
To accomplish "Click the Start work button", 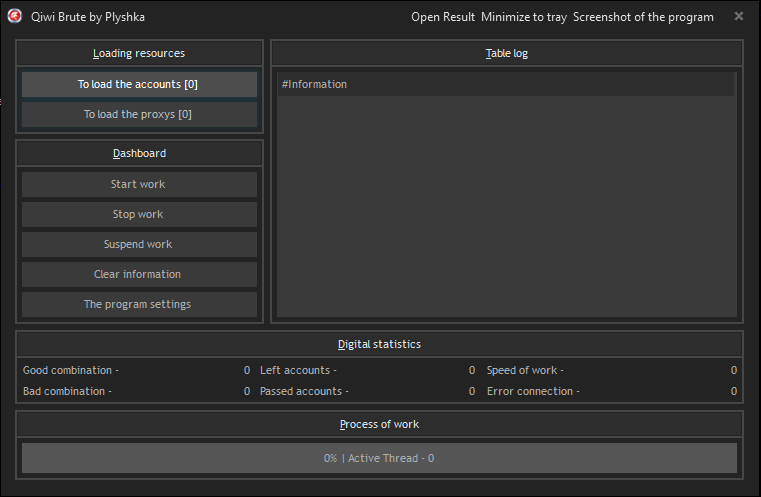I will pos(139,184).
